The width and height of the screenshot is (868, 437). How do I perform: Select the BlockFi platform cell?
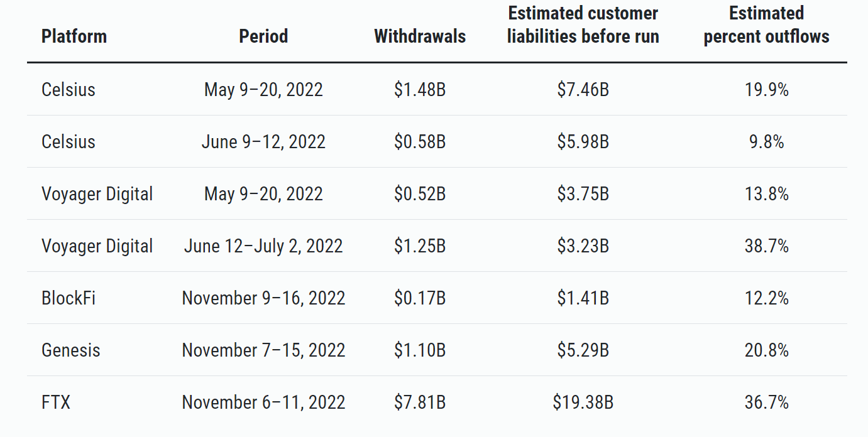click(x=69, y=298)
